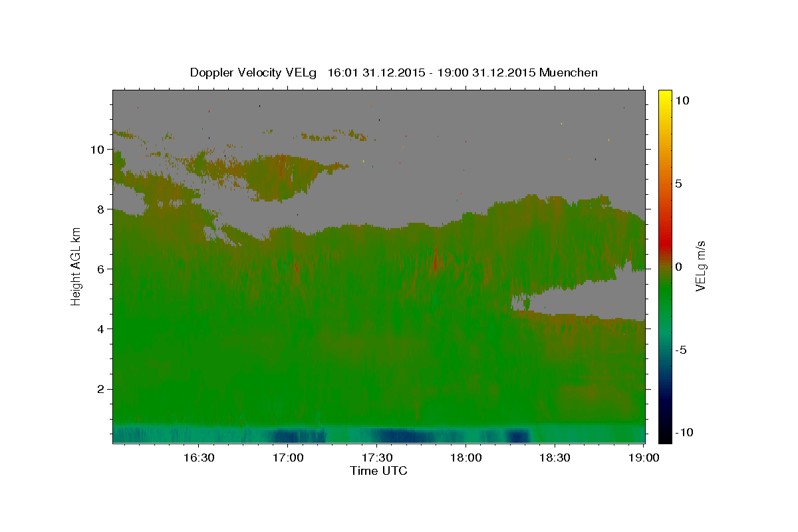This screenshot has width=798, height=532.
Task: Click the 19:00 time tick label
Action: (644, 458)
